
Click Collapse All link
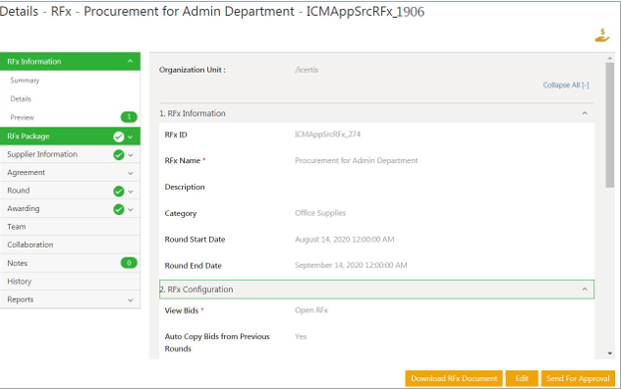pos(566,85)
